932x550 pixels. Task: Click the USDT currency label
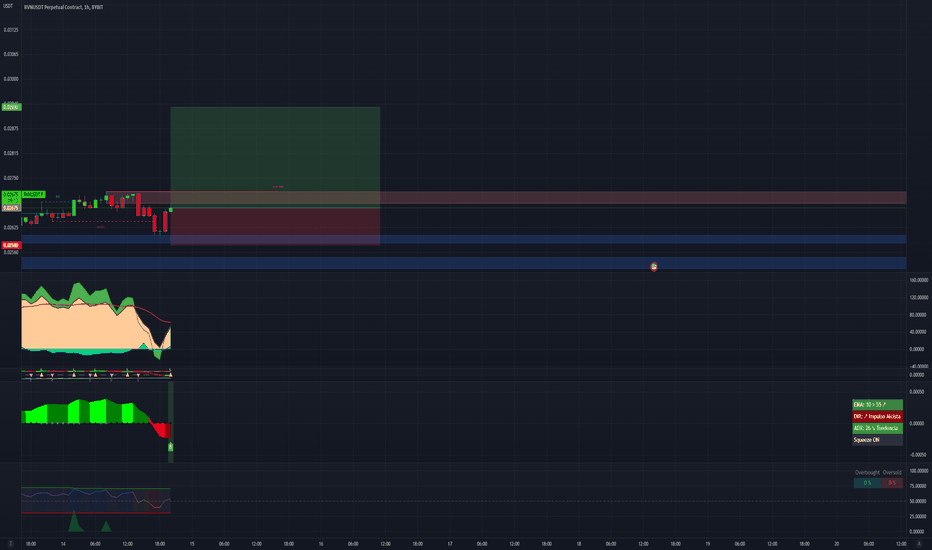8,6
